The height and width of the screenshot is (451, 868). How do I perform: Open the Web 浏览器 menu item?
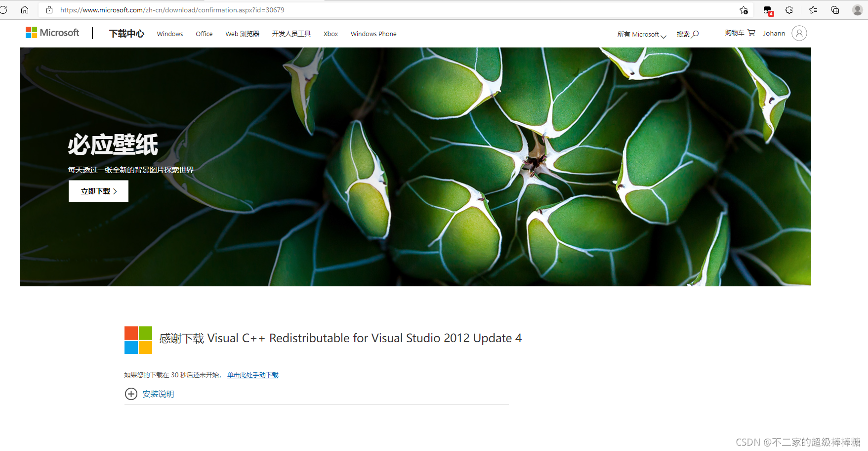point(242,34)
